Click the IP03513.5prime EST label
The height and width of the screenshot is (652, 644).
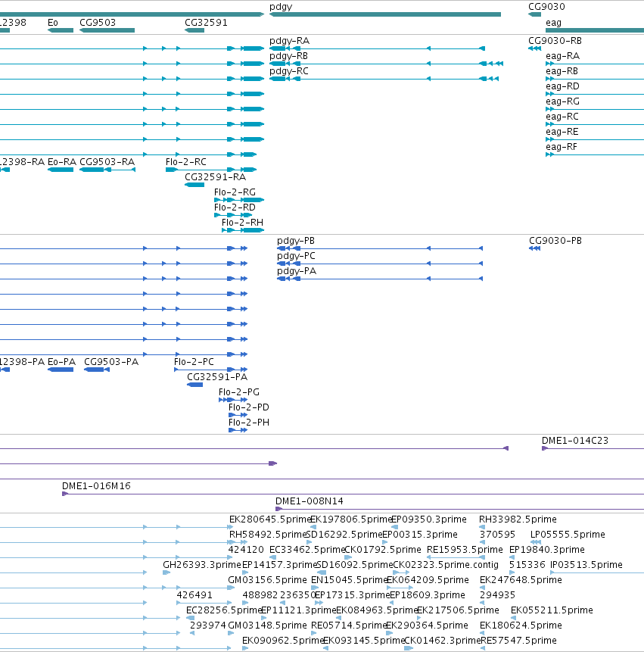click(586, 565)
